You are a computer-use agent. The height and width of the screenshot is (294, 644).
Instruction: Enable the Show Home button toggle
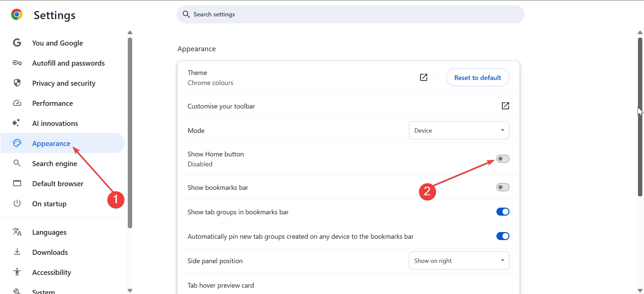[x=502, y=159]
